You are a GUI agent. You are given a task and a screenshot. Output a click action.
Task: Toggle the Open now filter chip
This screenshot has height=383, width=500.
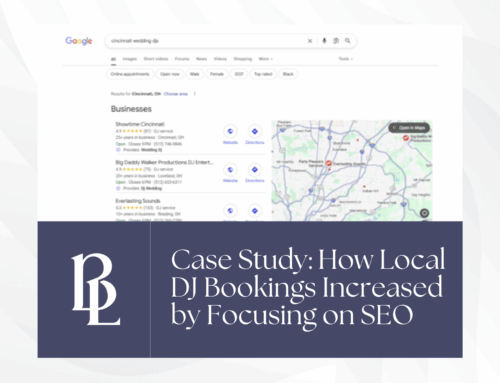tap(170, 74)
